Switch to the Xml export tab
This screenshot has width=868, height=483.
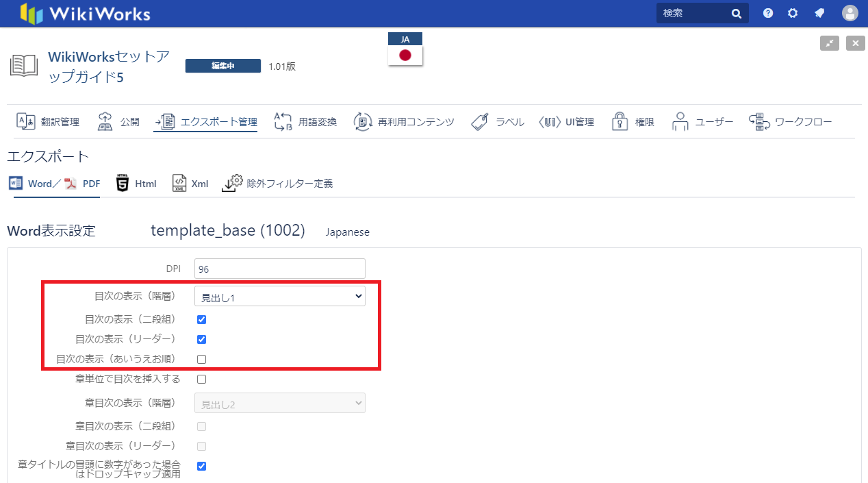click(190, 184)
